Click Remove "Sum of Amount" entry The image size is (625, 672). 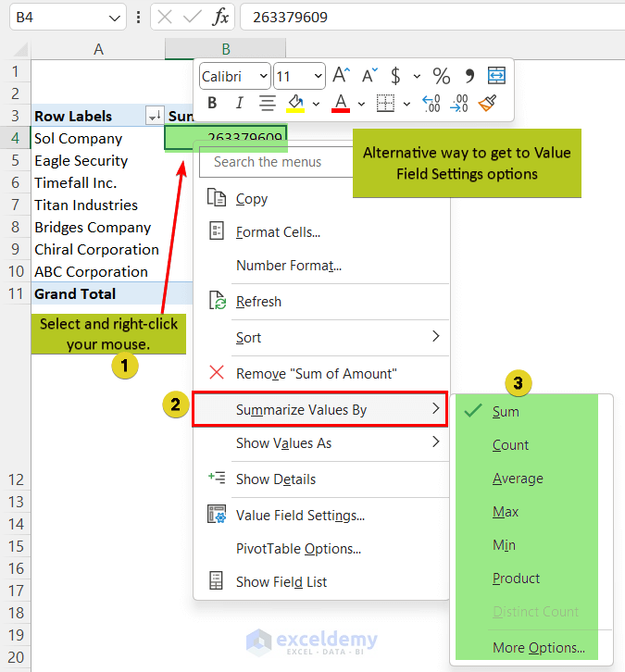click(x=321, y=374)
